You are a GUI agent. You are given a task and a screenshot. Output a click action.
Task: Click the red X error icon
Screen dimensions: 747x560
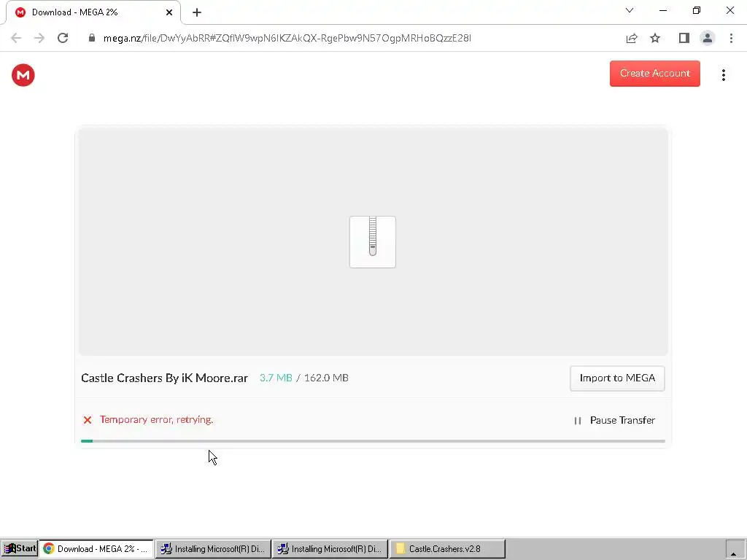88,420
